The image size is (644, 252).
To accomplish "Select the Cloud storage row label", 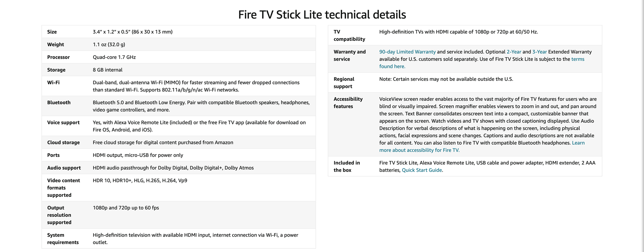I will (x=63, y=142).
